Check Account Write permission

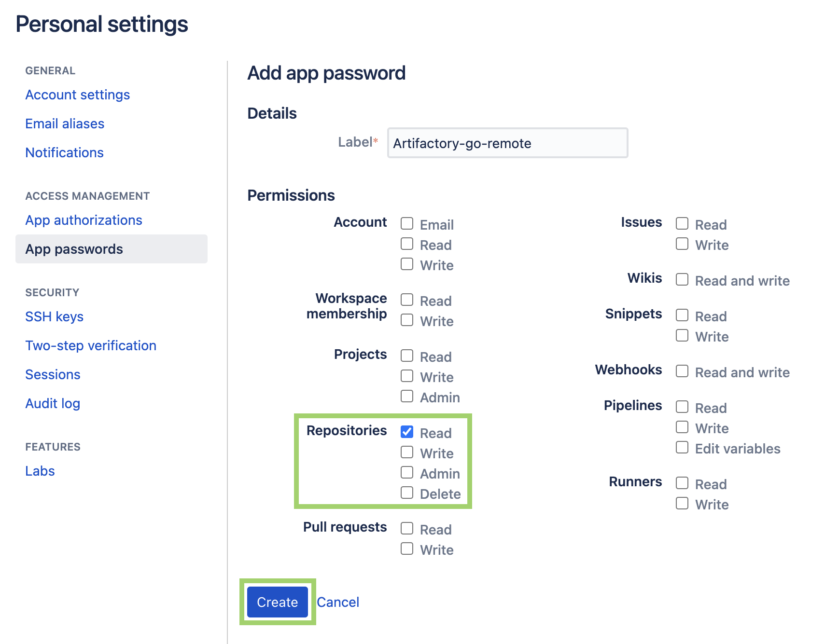[x=407, y=264]
